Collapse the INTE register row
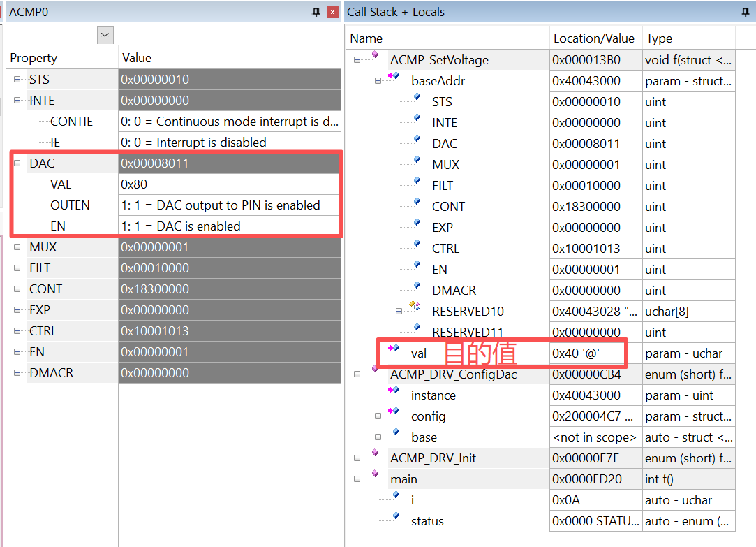Screen dimensions: 756x547 tap(17, 101)
